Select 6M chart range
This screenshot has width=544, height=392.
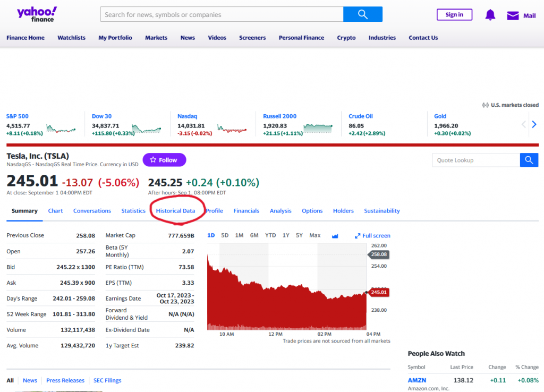(x=254, y=235)
